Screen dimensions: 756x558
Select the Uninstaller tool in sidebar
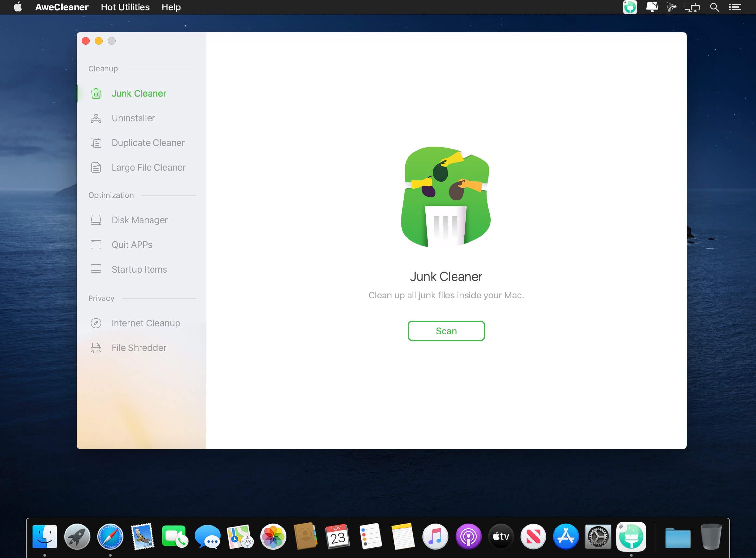tap(133, 118)
